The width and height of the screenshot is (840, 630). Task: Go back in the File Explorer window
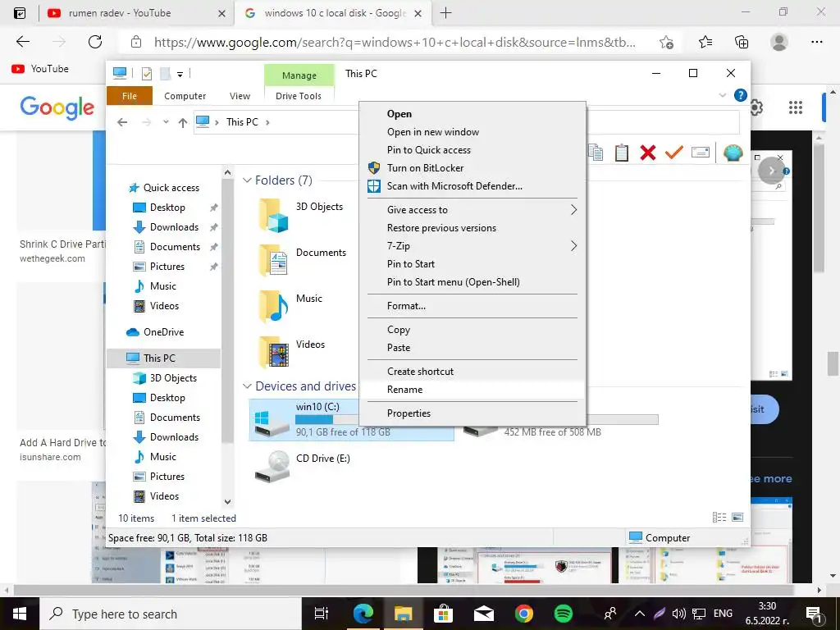pyautogui.click(x=122, y=123)
